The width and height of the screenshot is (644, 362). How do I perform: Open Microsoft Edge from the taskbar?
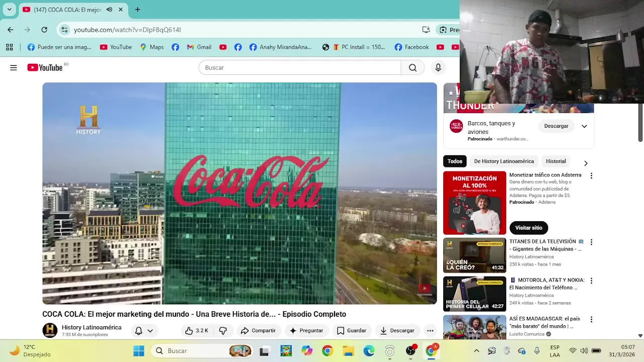click(369, 350)
